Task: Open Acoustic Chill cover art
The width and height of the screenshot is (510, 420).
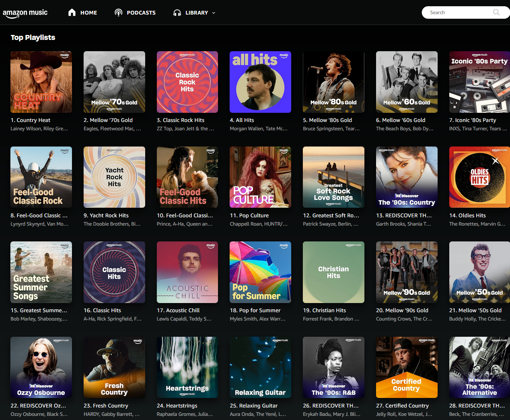Action: 187,272
